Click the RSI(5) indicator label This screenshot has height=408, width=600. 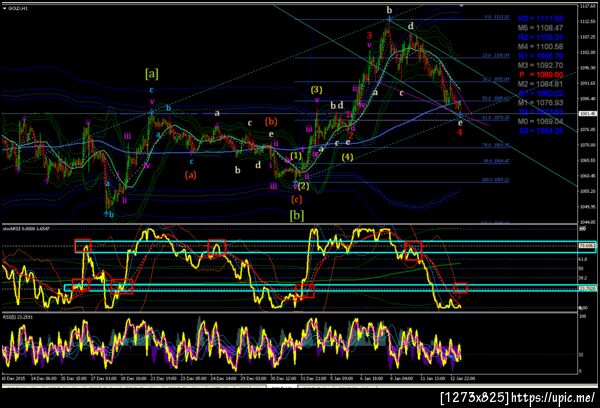tap(18, 317)
